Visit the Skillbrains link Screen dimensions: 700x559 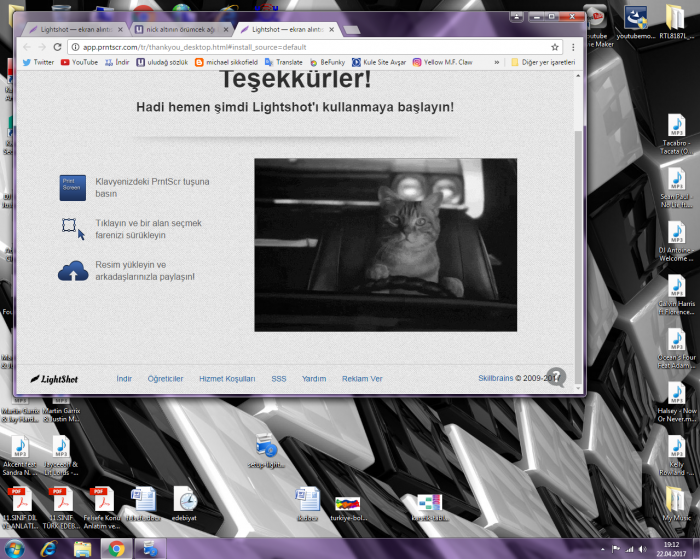pyautogui.click(x=496, y=378)
